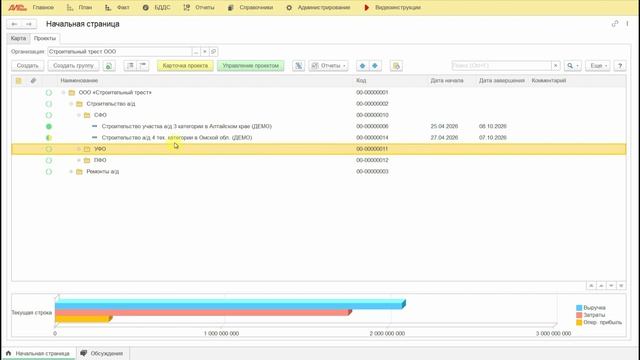Image resolution: width=640 pixels, height=360 pixels.
Task: Select the Алтайском крае project row
Action: pos(318,127)
